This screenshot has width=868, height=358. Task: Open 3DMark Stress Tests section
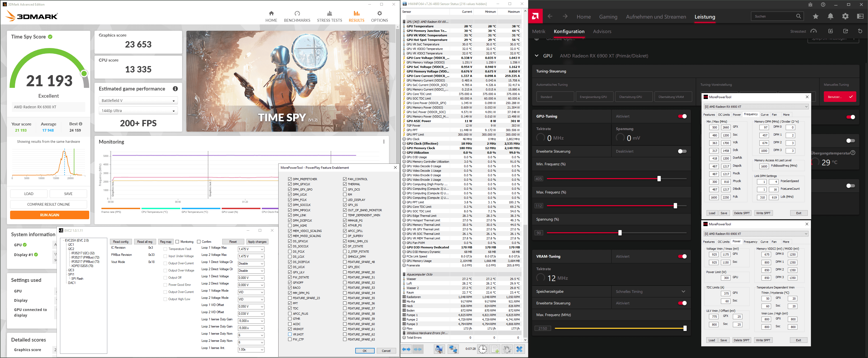coord(329,16)
